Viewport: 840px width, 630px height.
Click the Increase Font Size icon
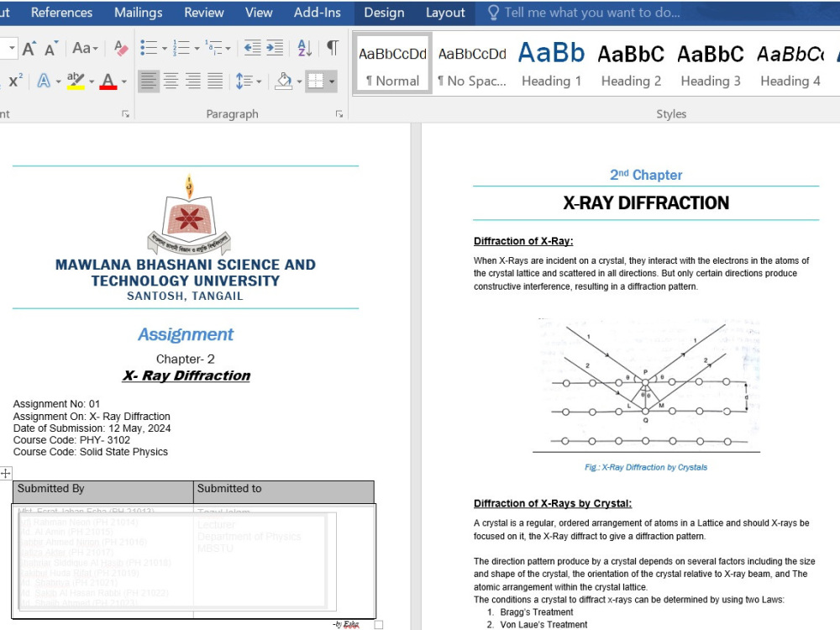29,48
